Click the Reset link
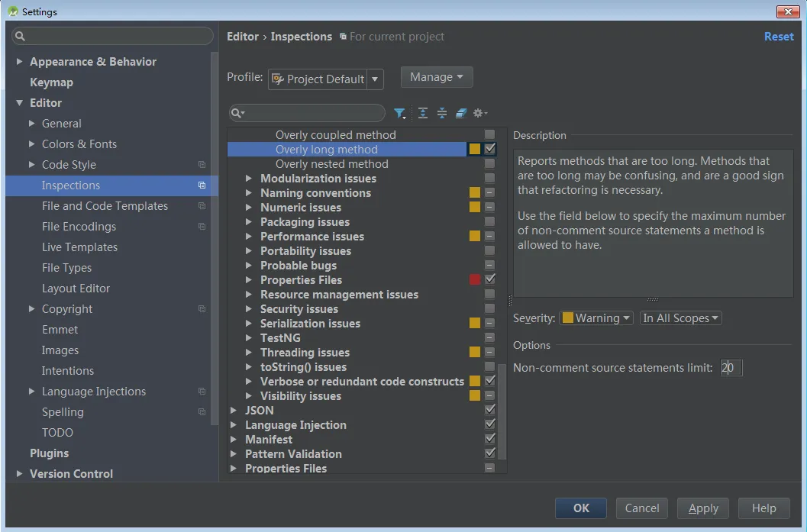This screenshot has width=807, height=532. (x=779, y=37)
